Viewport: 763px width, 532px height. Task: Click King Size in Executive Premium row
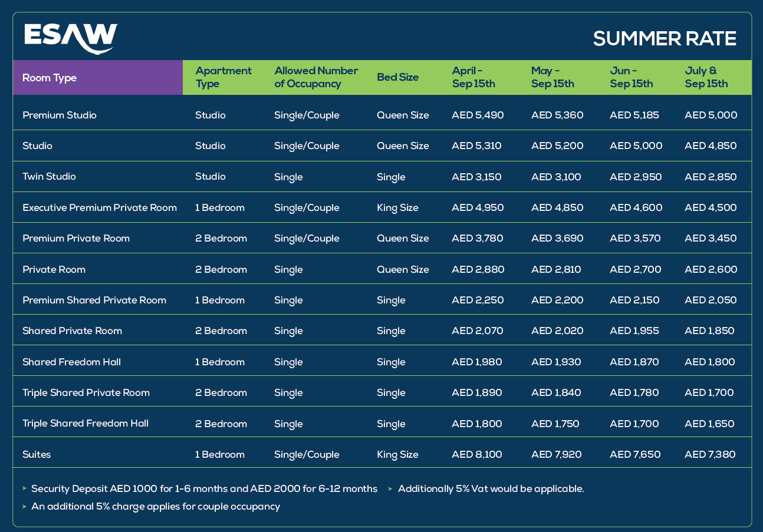(x=397, y=207)
